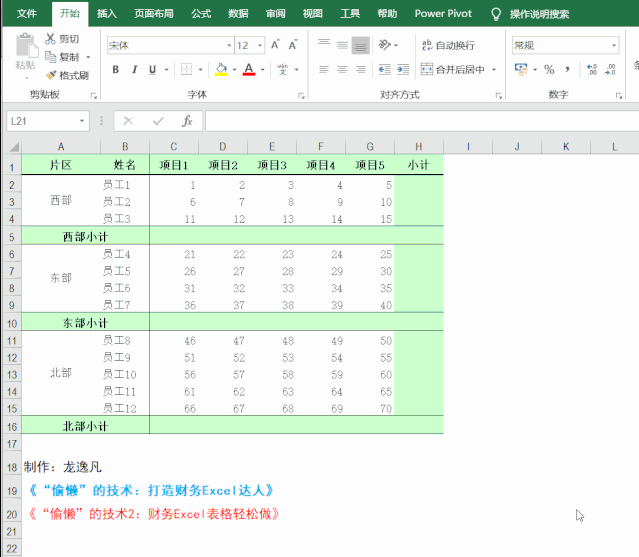
Task: Switch to the 页面布局 tab
Action: (x=154, y=13)
